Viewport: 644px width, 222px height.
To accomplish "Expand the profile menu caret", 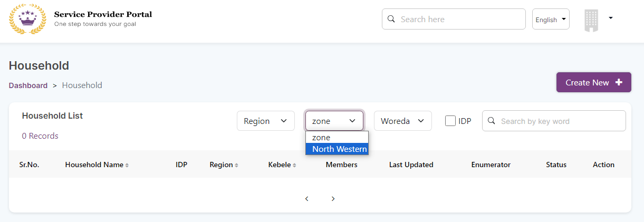I will (611, 18).
